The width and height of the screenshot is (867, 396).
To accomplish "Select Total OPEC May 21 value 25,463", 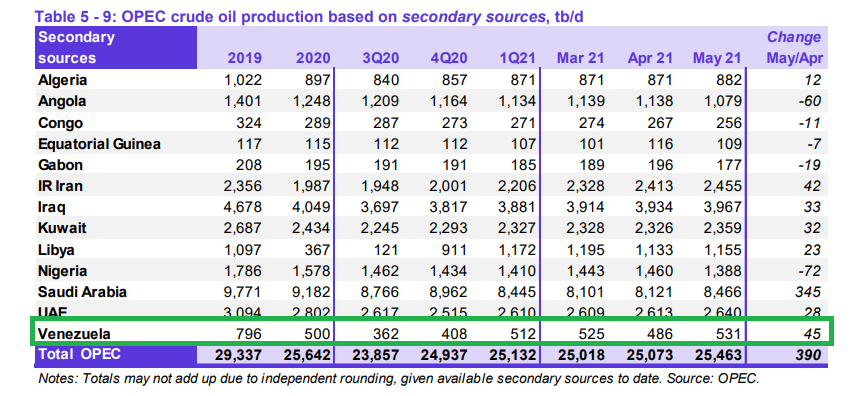I will click(x=717, y=355).
